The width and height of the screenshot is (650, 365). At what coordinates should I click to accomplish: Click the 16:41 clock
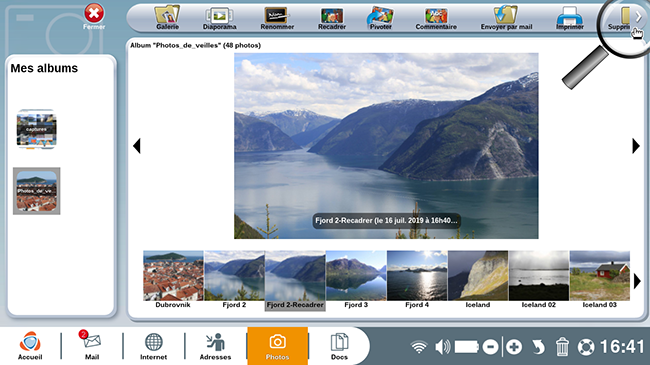(x=622, y=346)
